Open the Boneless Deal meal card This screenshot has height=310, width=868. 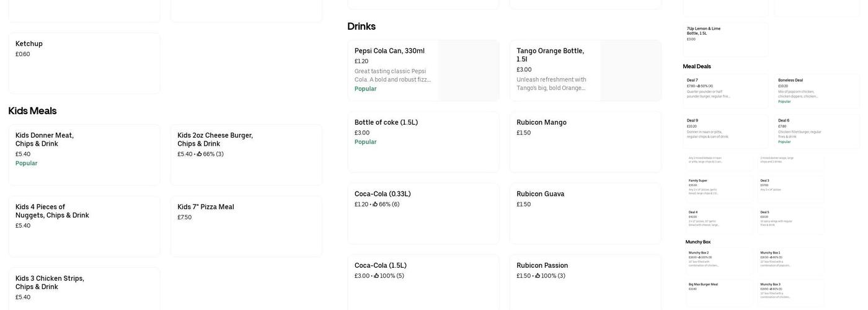[817, 91]
